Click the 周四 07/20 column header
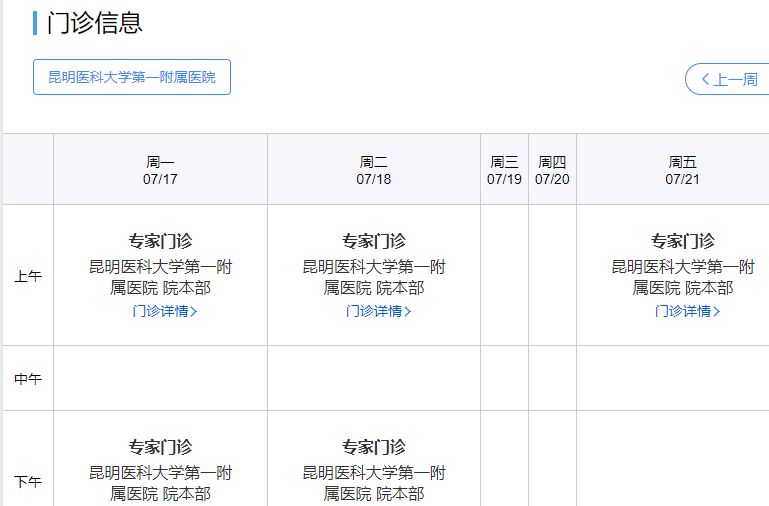 [552, 170]
